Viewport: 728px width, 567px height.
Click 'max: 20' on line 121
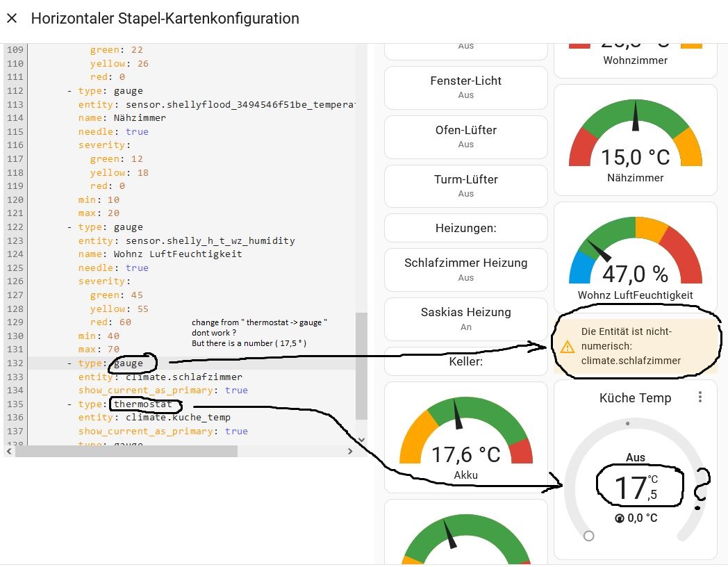(x=99, y=213)
